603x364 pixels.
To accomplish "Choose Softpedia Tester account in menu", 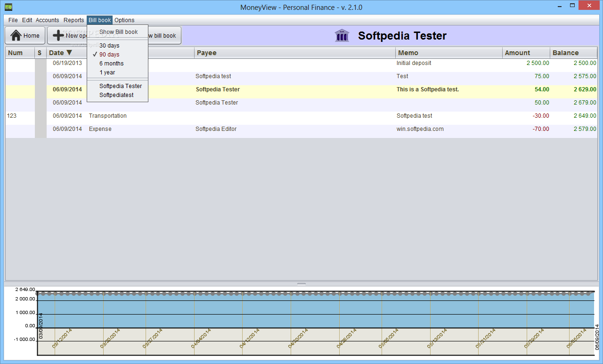I will pos(118,86).
